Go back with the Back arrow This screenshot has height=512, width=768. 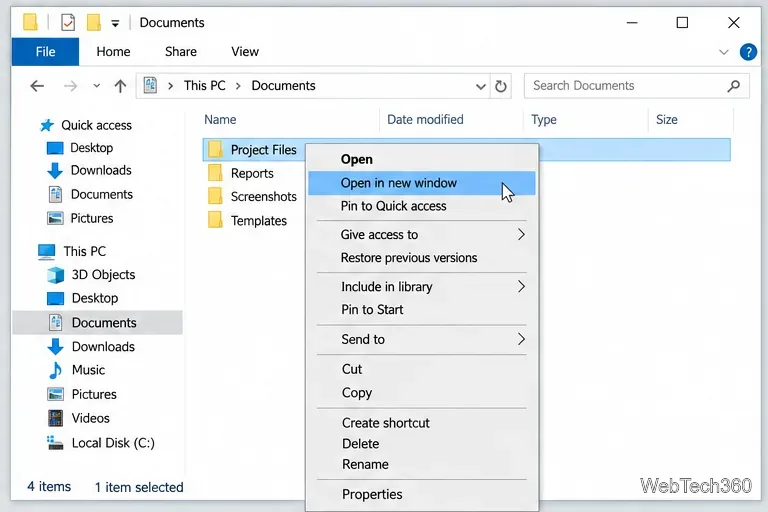tap(37, 86)
